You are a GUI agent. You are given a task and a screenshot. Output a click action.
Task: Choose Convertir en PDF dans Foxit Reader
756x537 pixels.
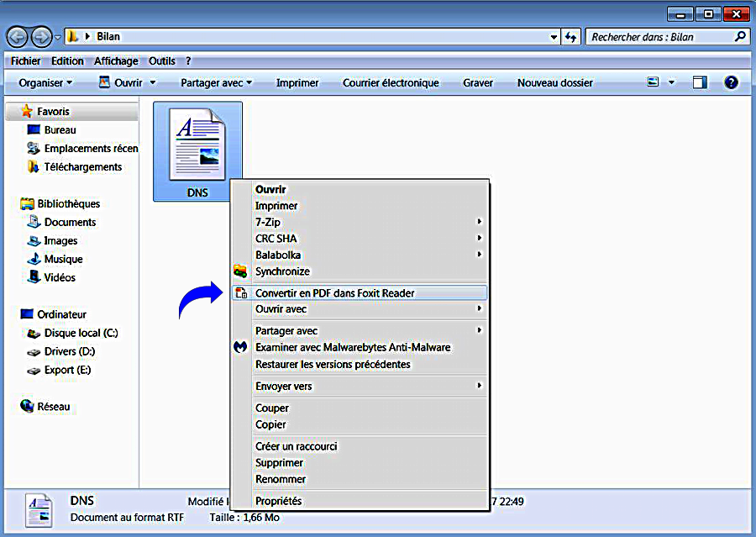pos(360,292)
